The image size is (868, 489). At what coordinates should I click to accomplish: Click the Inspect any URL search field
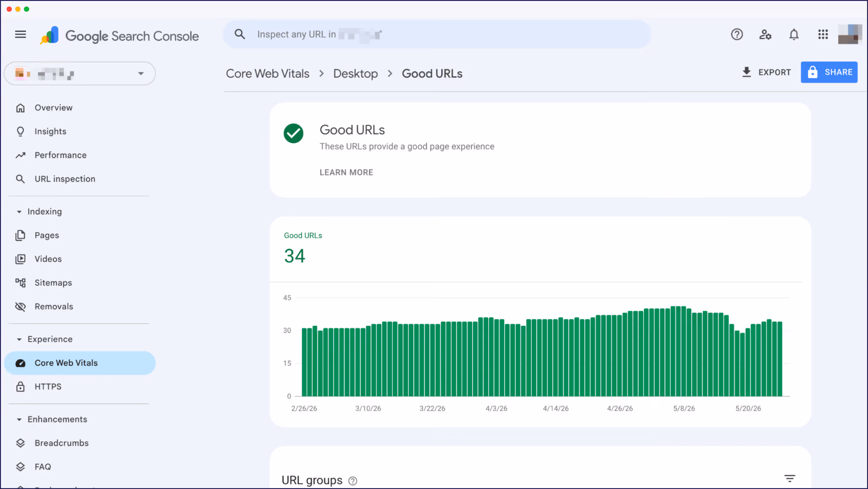point(437,34)
